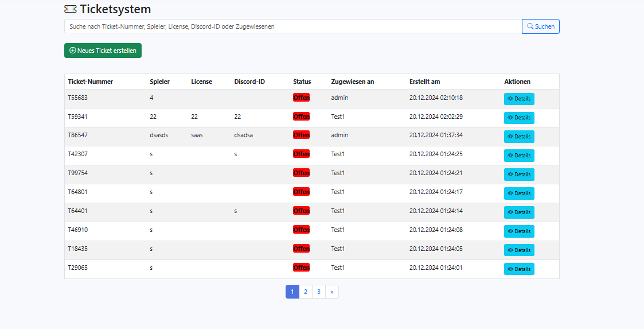Click the plus icon to create new ticket
Screen dimensions: 644x329
pyautogui.click(x=73, y=51)
